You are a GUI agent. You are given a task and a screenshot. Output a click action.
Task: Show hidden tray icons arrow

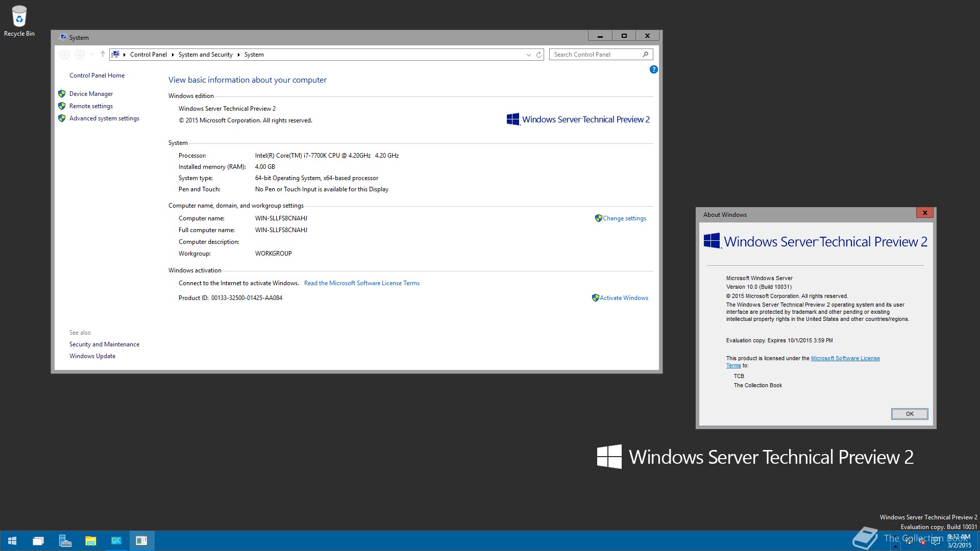coord(895,545)
